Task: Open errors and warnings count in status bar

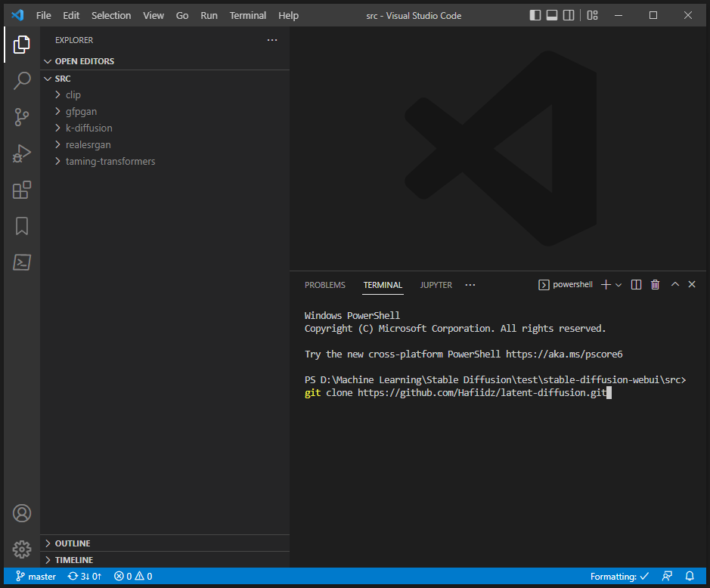Action: [133, 576]
